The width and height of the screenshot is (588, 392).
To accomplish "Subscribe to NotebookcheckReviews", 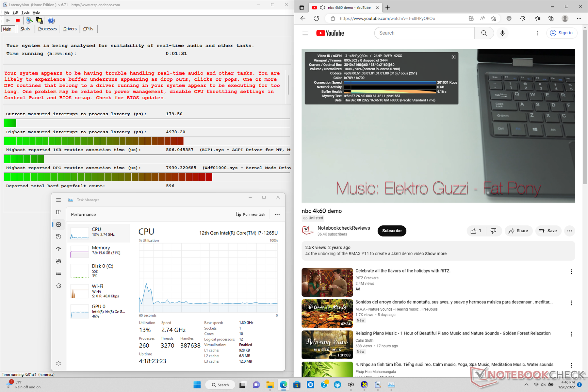I will pos(392,231).
